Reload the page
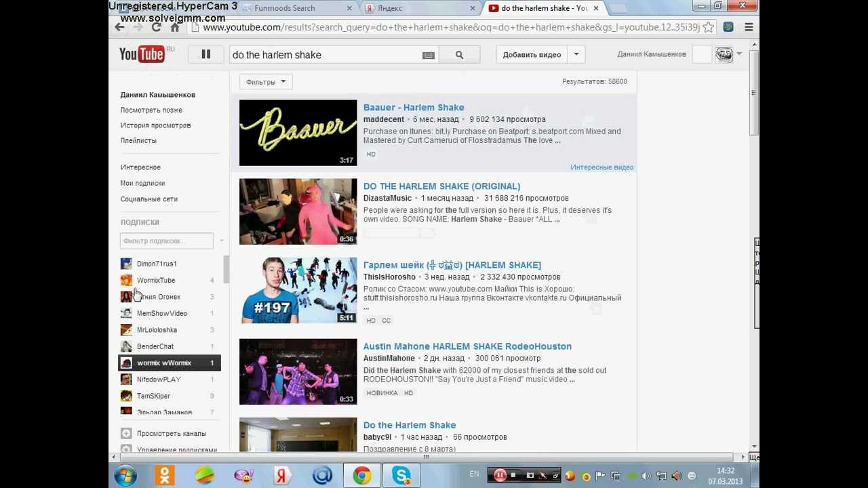 tap(157, 27)
